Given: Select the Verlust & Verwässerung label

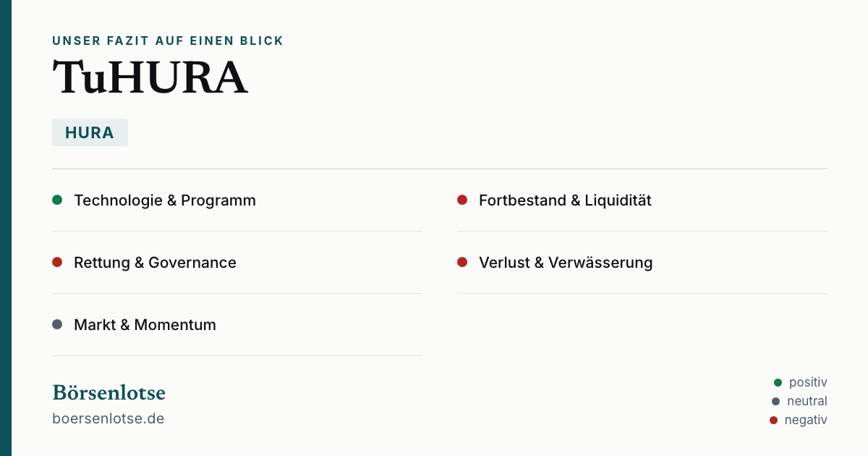Looking at the screenshot, I should coord(566,263).
